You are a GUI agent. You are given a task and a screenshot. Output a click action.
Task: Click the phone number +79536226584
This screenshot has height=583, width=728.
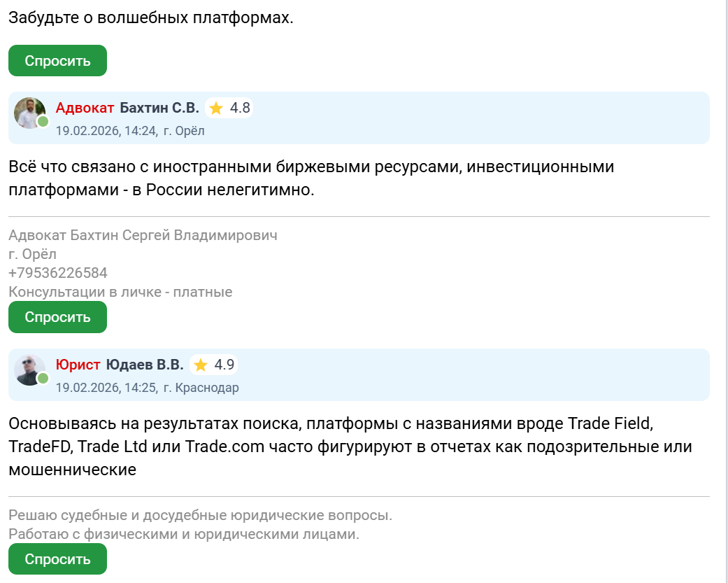coord(58,273)
